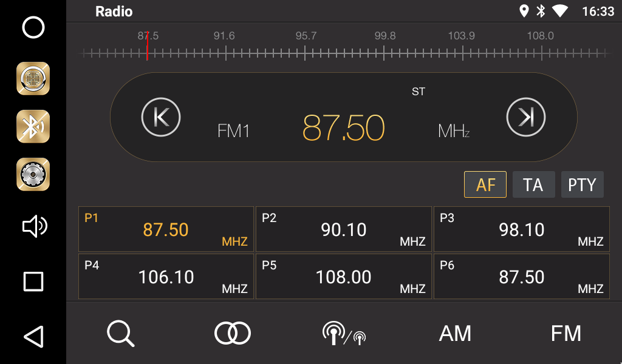The width and height of the screenshot is (622, 364).
Task: Toggle the AF option
Action: [485, 184]
